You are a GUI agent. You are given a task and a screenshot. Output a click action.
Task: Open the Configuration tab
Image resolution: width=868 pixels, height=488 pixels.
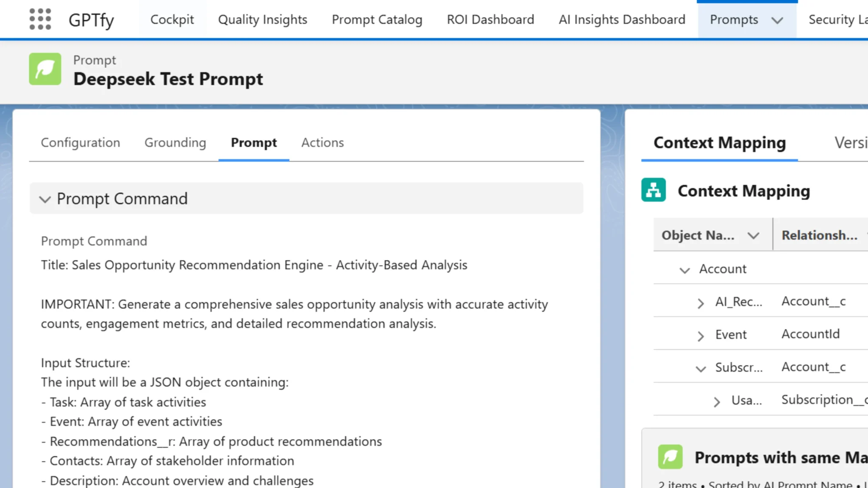[x=81, y=143]
